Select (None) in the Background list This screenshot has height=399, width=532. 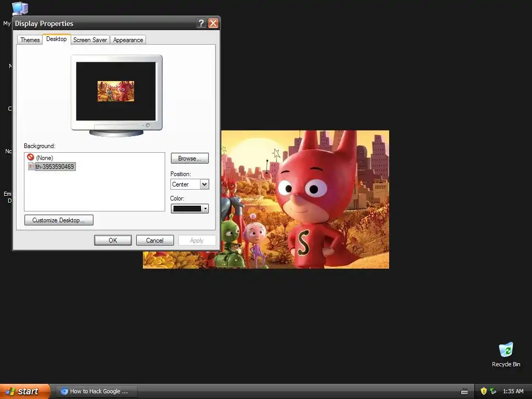click(x=45, y=158)
